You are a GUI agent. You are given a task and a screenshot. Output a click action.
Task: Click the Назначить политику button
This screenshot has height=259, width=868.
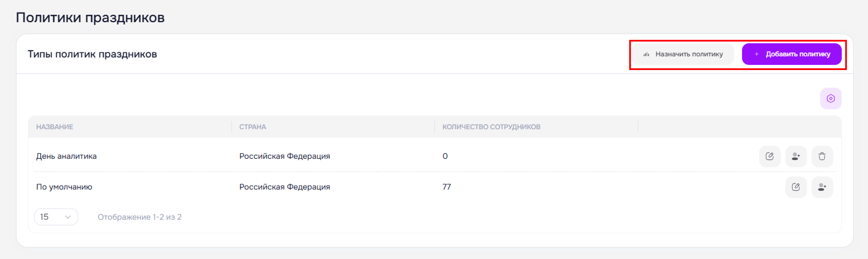(x=683, y=54)
